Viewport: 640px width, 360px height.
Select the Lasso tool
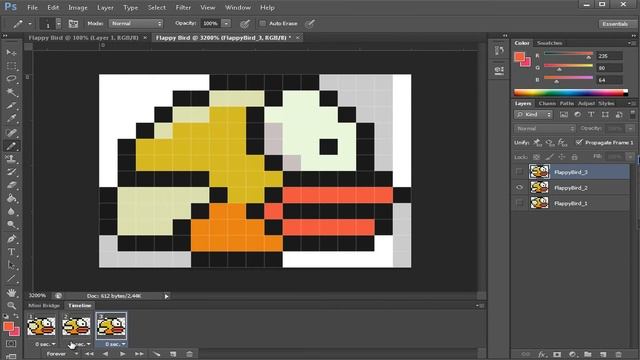point(11,79)
